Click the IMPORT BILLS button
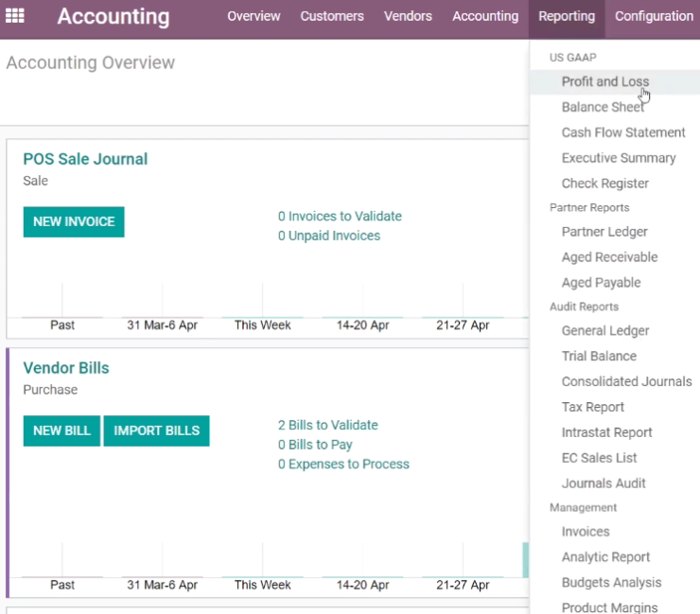This screenshot has width=700, height=614. tap(156, 430)
